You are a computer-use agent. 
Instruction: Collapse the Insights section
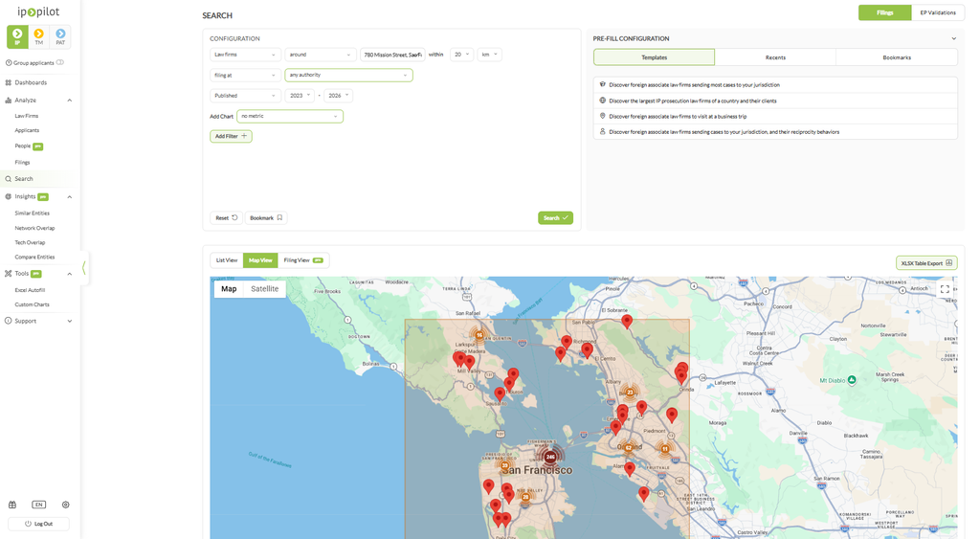[69, 197]
